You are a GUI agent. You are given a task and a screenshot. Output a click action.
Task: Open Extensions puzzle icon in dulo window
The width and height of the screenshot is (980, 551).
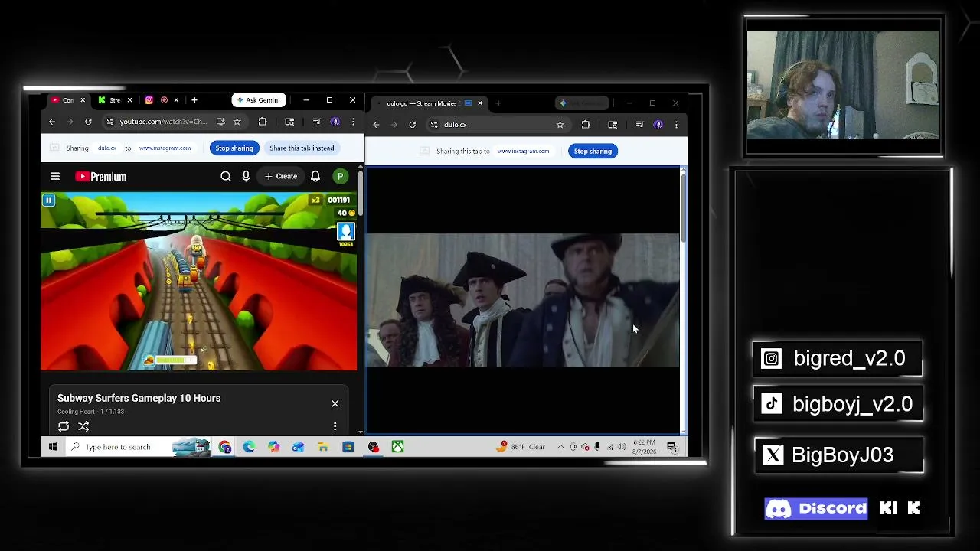(586, 125)
